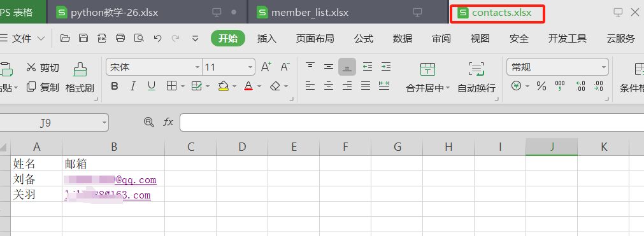The width and height of the screenshot is (644, 236).
Task: Click 合并居中 merge and center
Action: pos(427,78)
